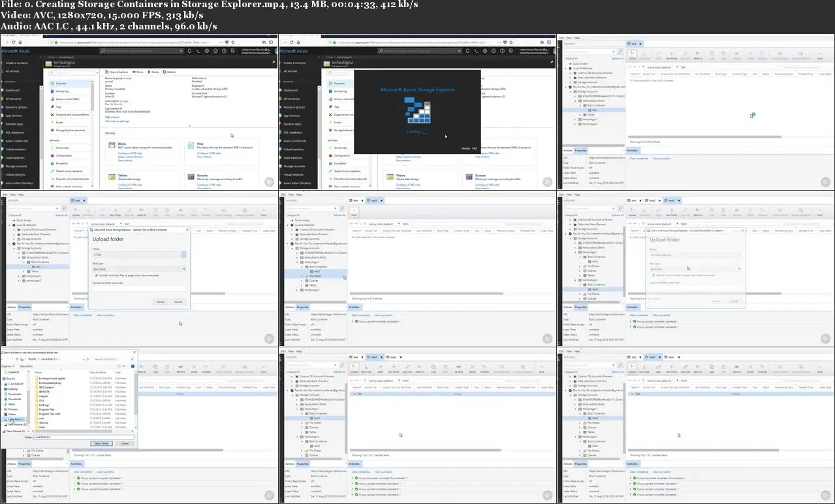Click the Copy URL toolbar icon in the eighth frame
Viewport: 835px width, 504px height.
click(407, 369)
